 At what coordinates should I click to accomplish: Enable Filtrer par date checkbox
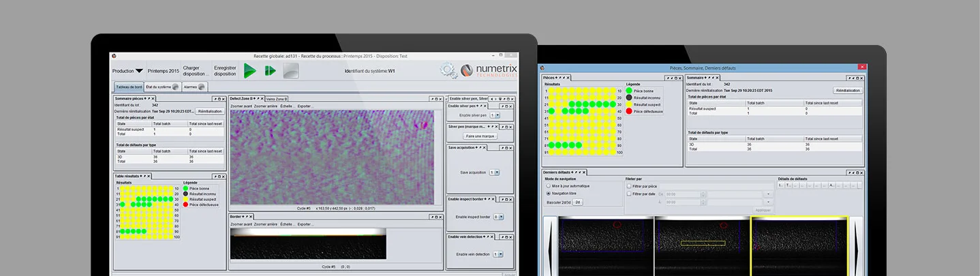coord(628,194)
